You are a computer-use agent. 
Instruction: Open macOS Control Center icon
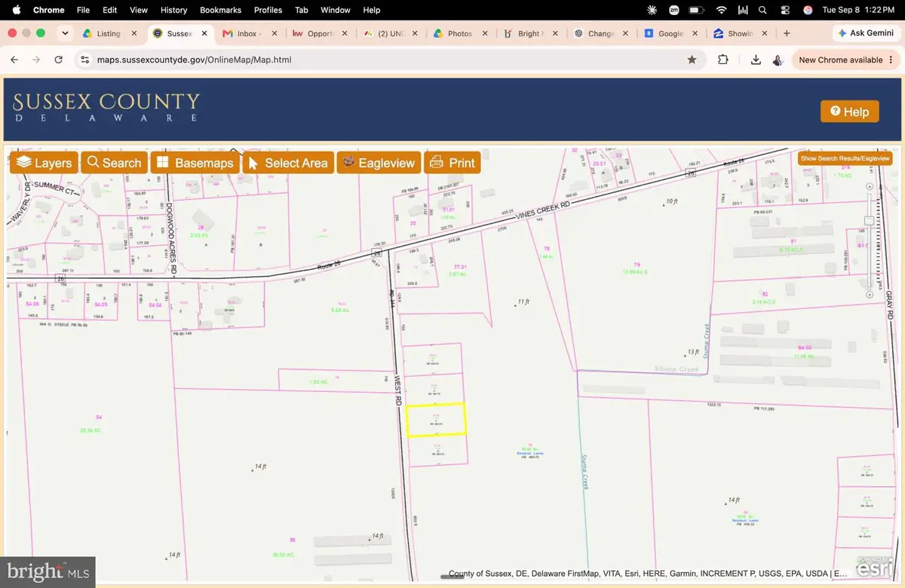[x=785, y=10]
